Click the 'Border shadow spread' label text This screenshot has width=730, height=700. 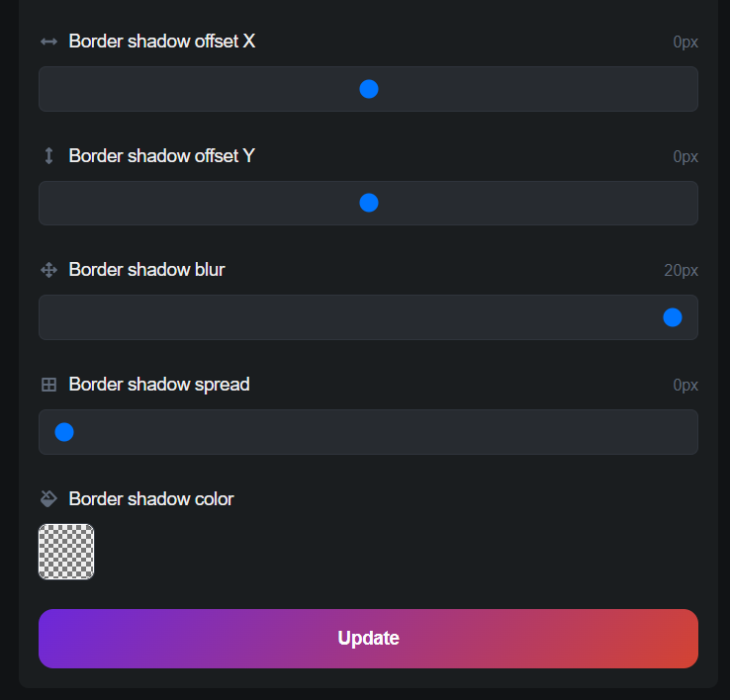(x=159, y=385)
